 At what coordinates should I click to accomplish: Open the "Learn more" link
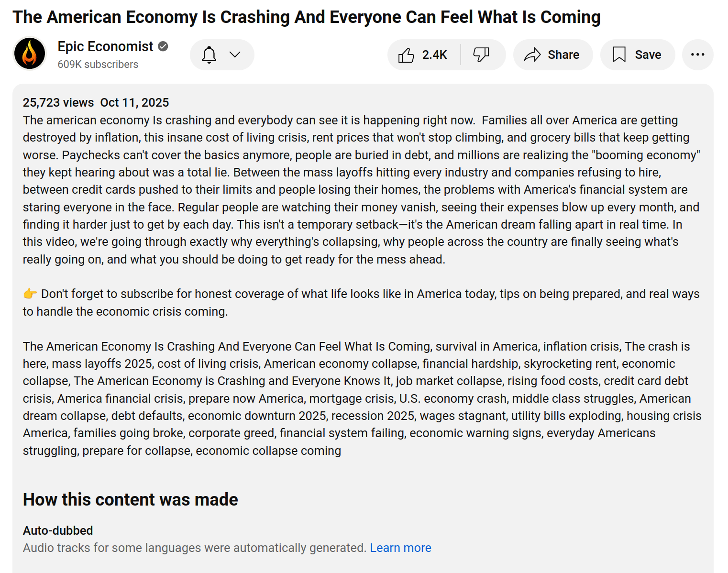pos(400,548)
